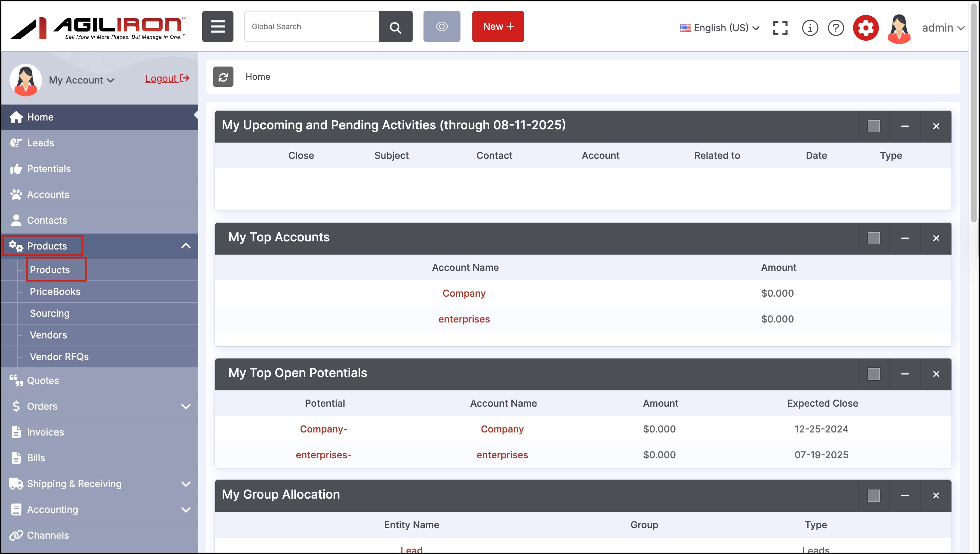Click the admin avatar in header
This screenshot has width=980, height=554.
[x=899, y=29]
